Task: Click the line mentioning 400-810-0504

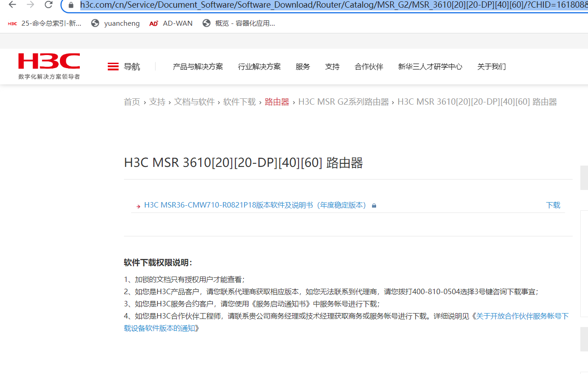Action: (331, 291)
